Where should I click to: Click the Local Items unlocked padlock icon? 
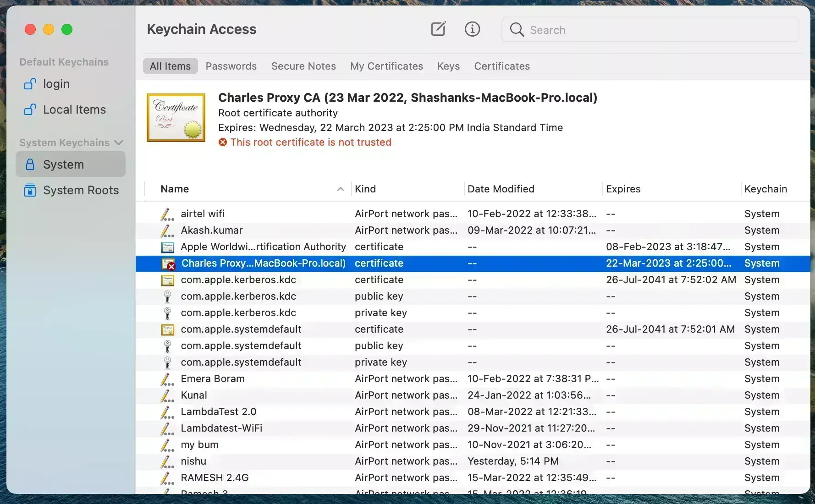pyautogui.click(x=30, y=110)
